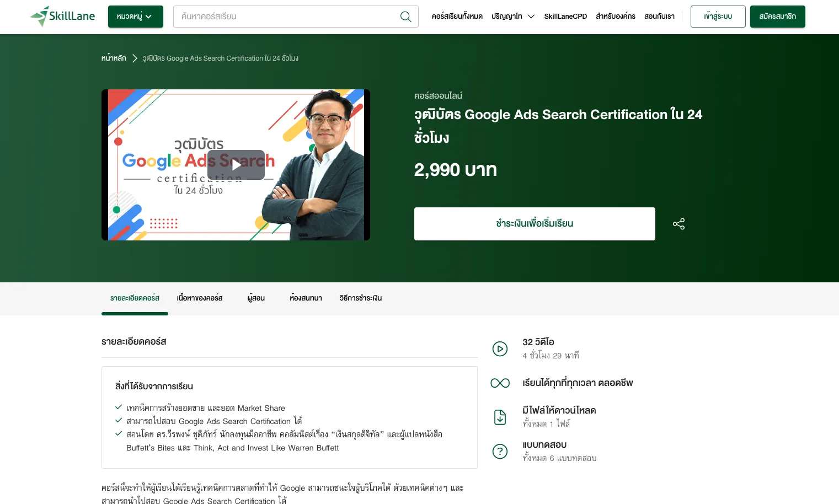Click the question mark quiz icon
The height and width of the screenshot is (504, 839).
500,452
